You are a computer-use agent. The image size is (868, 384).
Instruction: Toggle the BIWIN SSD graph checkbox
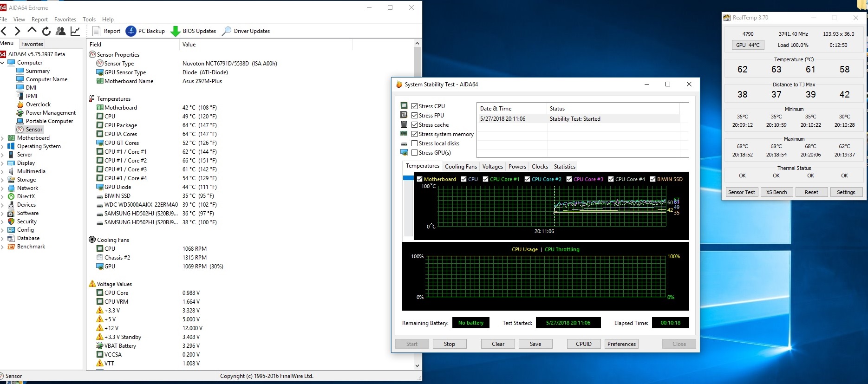(x=653, y=179)
